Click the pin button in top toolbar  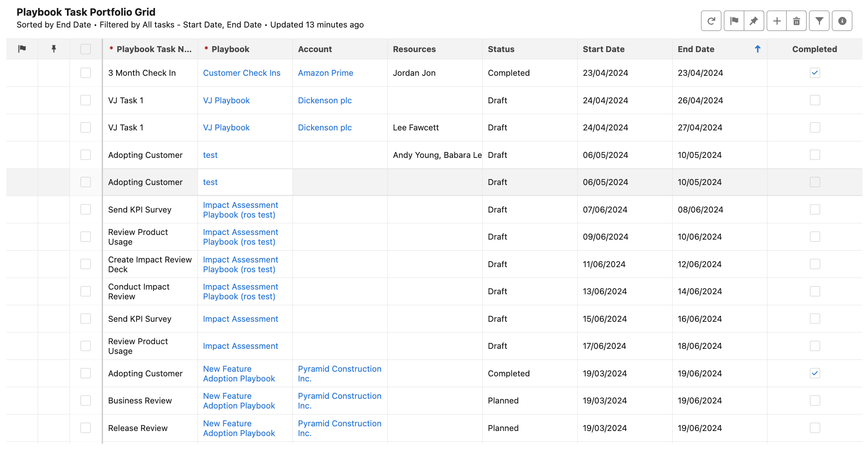(x=754, y=21)
